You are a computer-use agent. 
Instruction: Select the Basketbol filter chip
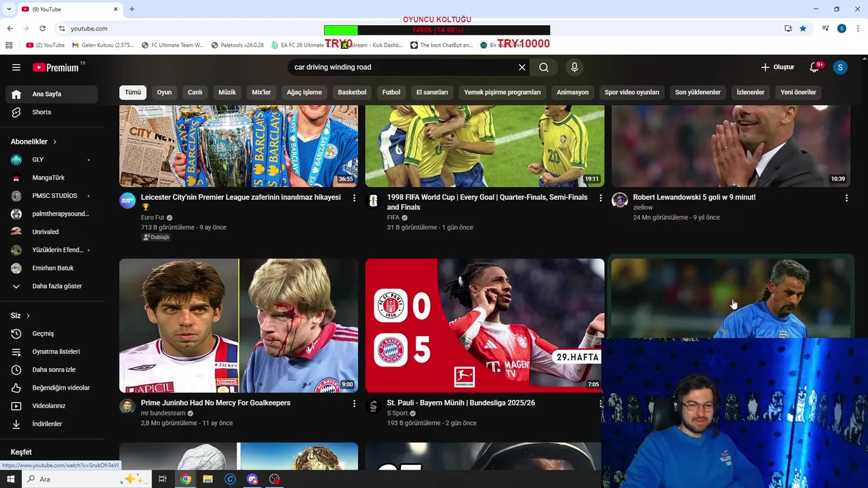[352, 92]
